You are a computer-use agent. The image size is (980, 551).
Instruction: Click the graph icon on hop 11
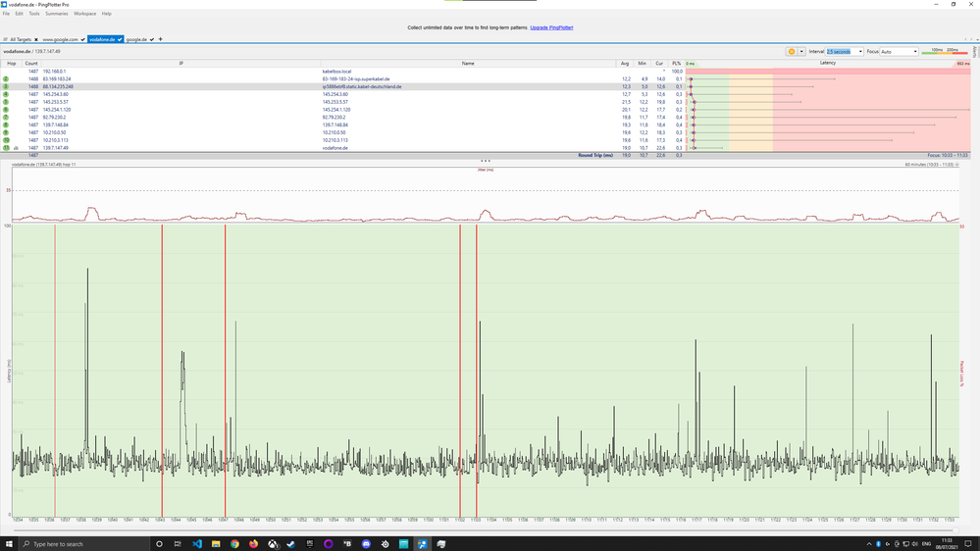16,147
